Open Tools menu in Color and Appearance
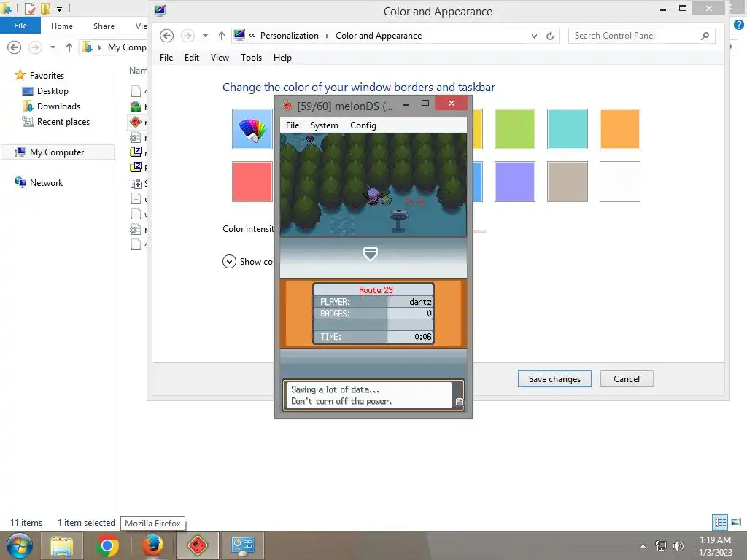 coord(251,58)
